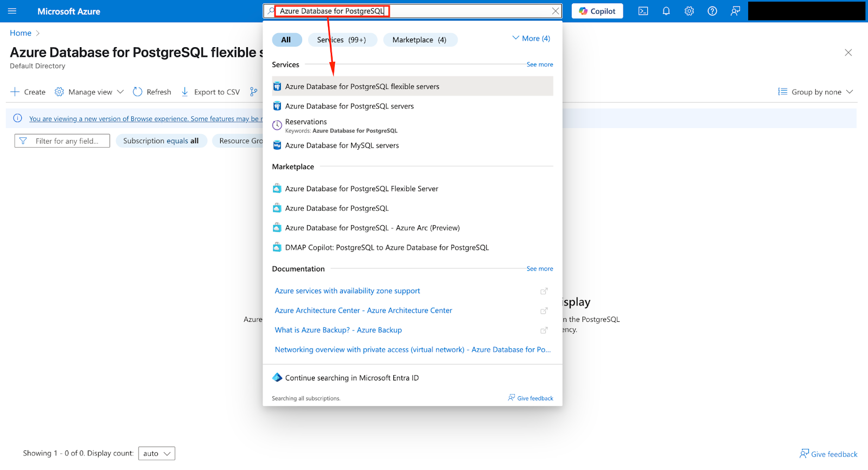Open the Display count auto dropdown
The image size is (868, 470).
157,453
